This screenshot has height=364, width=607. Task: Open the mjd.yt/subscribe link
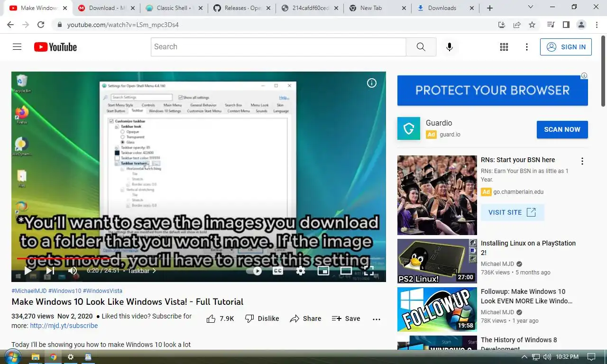pyautogui.click(x=64, y=326)
